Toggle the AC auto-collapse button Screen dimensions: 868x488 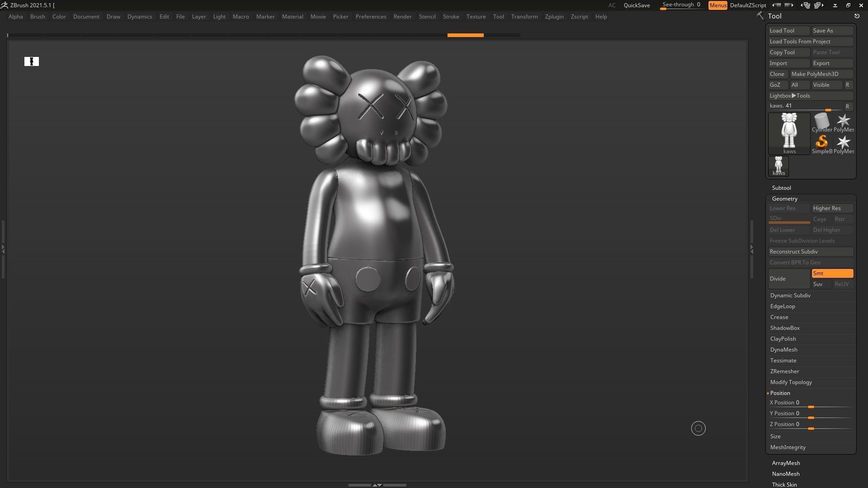click(x=612, y=5)
